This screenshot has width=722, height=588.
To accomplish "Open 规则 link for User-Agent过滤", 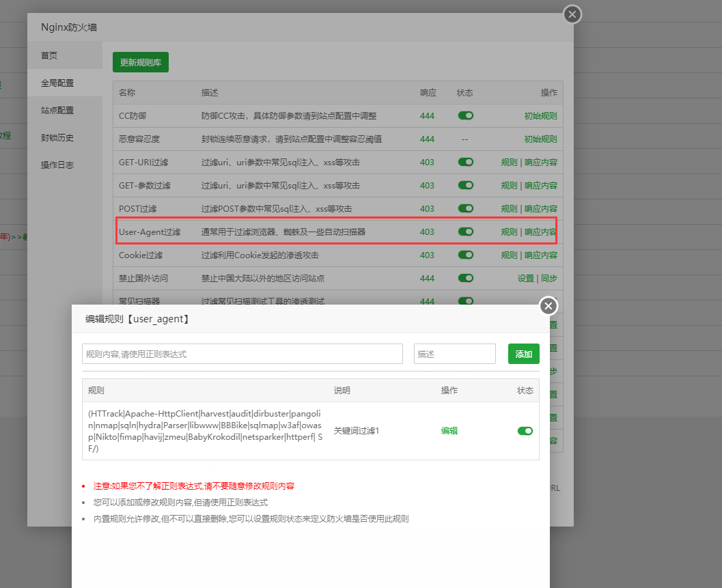I will (510, 232).
